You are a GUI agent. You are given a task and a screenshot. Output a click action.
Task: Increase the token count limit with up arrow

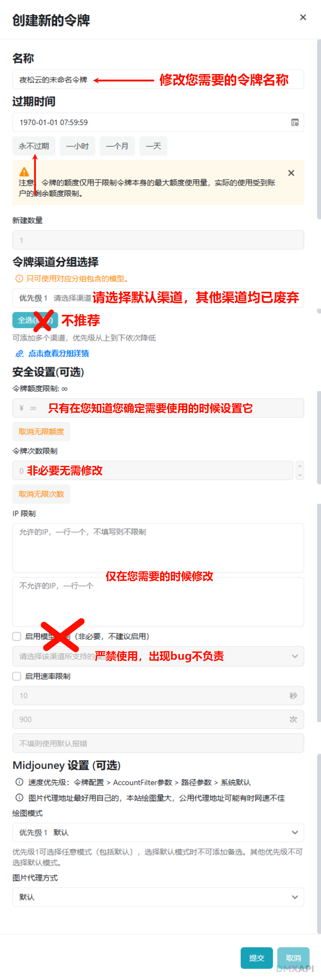(x=300, y=466)
